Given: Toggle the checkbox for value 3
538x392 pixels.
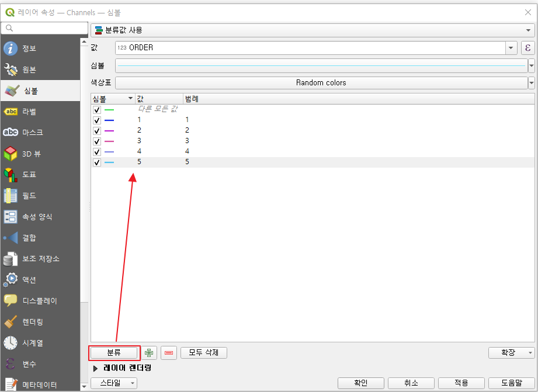Looking at the screenshot, I should (97, 141).
